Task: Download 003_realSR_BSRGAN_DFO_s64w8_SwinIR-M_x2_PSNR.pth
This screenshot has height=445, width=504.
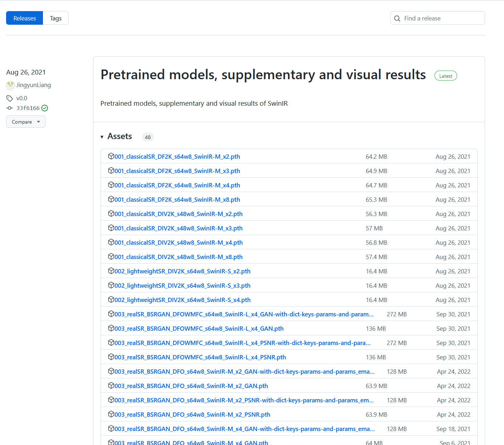Action: [x=192, y=415]
